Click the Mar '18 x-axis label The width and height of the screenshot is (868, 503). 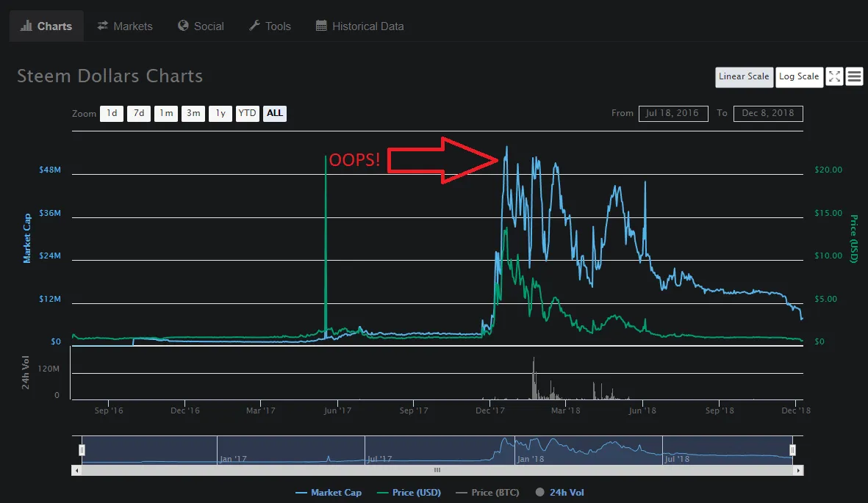566,410
